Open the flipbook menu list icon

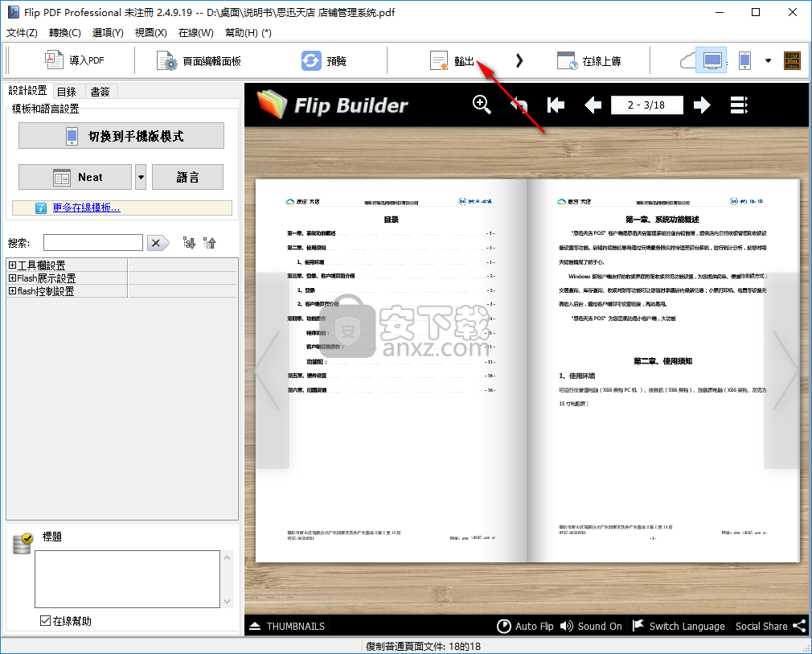click(739, 105)
